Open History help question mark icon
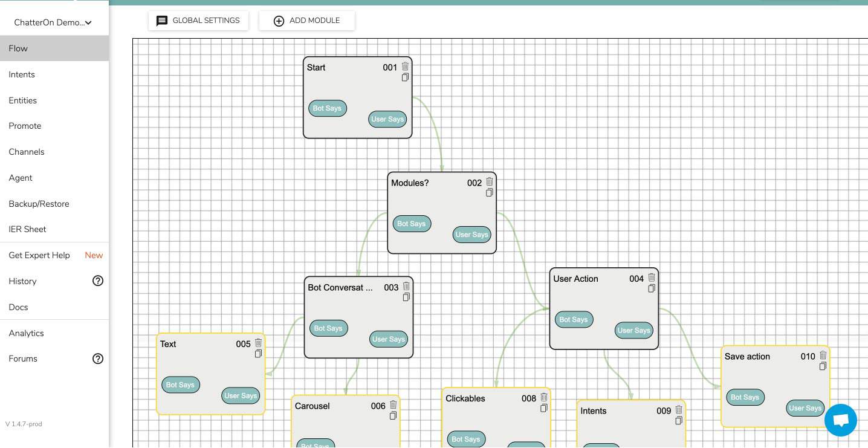Image resolution: width=868 pixels, height=448 pixels. pyautogui.click(x=98, y=281)
